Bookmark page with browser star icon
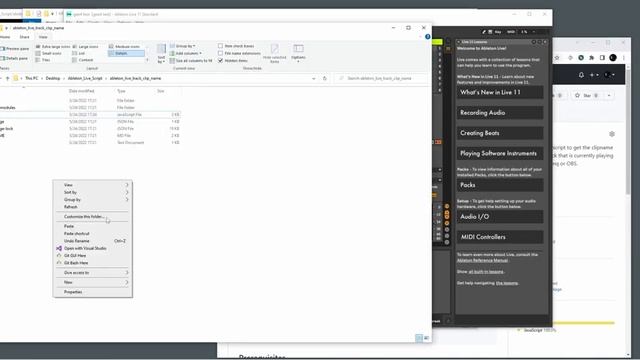 click(x=557, y=58)
